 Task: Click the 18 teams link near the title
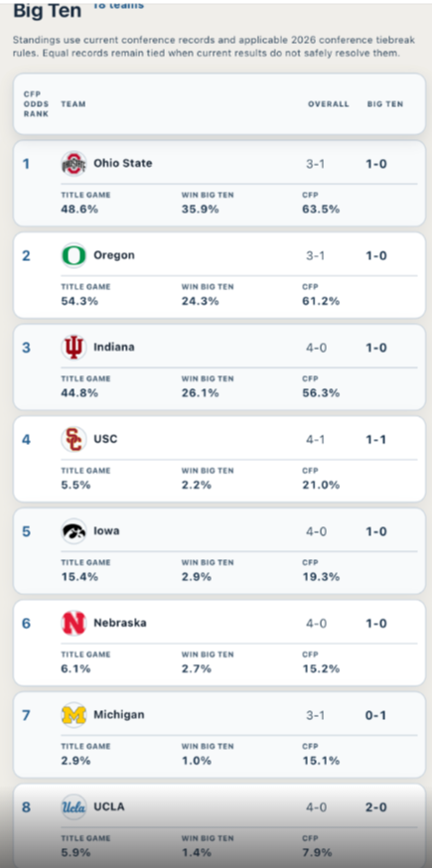(x=118, y=6)
